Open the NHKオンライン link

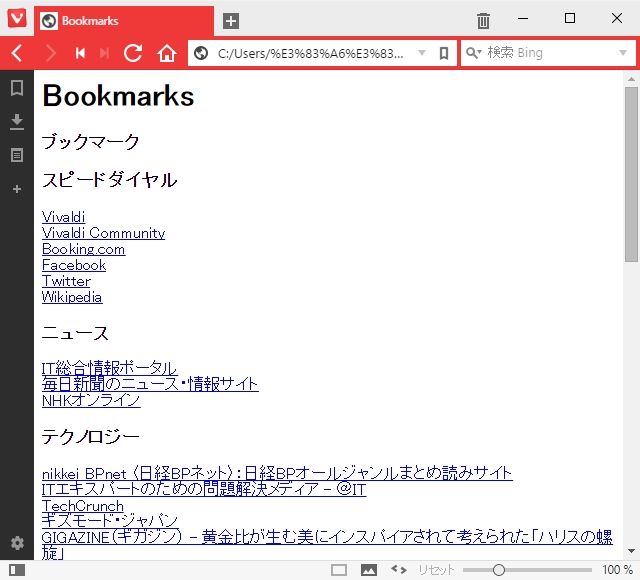(x=91, y=400)
